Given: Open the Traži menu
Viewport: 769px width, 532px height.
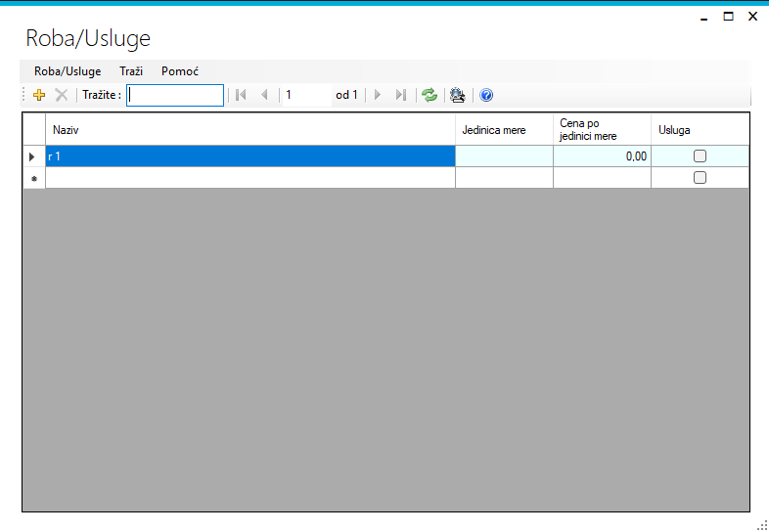Looking at the screenshot, I should (x=131, y=71).
